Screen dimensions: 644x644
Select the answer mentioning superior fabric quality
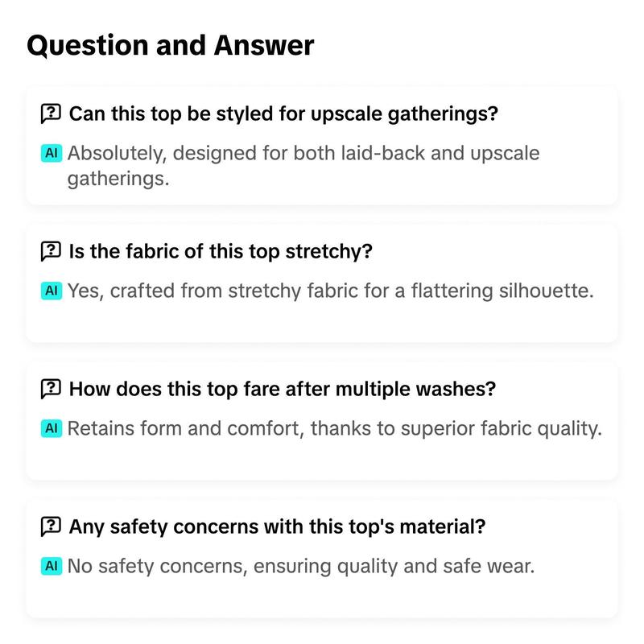[x=335, y=428]
